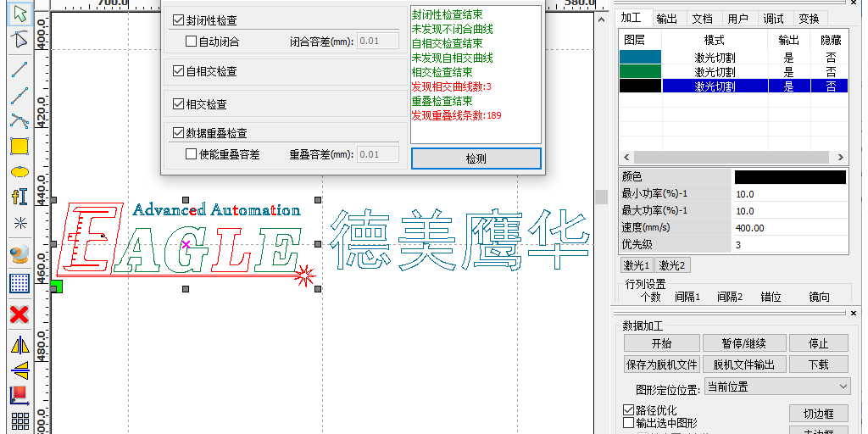Switch to the 激光2 tab
Viewport: 868px width, 434px height.
672,265
